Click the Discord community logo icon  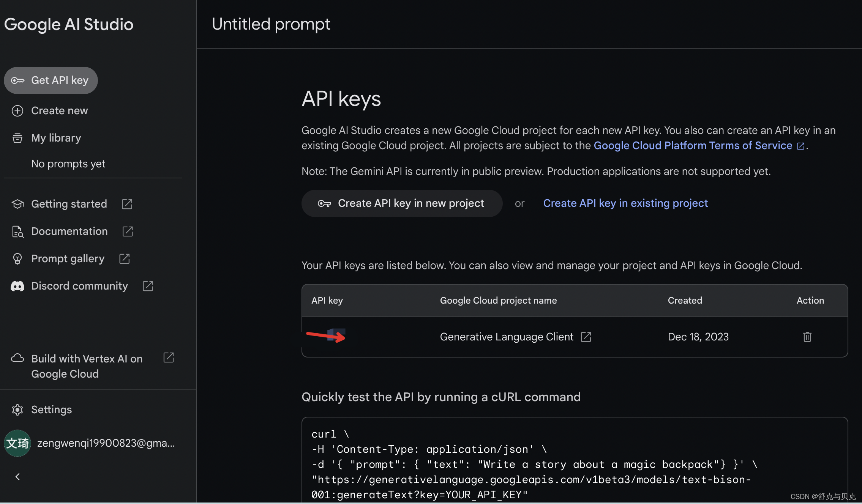tap(17, 286)
